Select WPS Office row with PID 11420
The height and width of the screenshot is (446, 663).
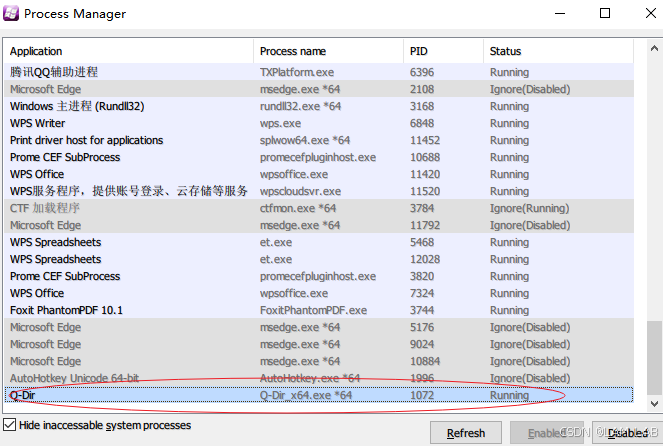tap(319, 174)
